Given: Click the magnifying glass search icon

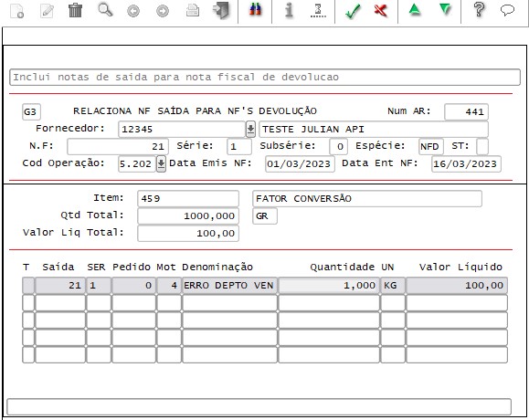Looking at the screenshot, I should (105, 10).
